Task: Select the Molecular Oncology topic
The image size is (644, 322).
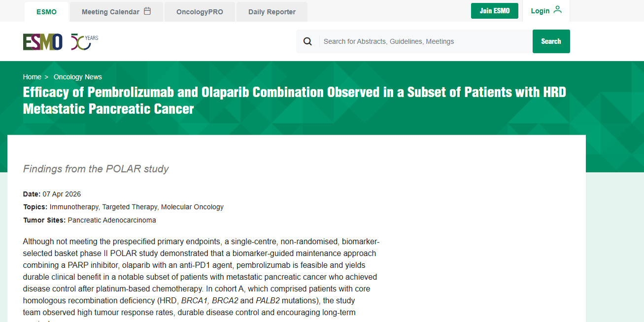Action: tap(192, 207)
